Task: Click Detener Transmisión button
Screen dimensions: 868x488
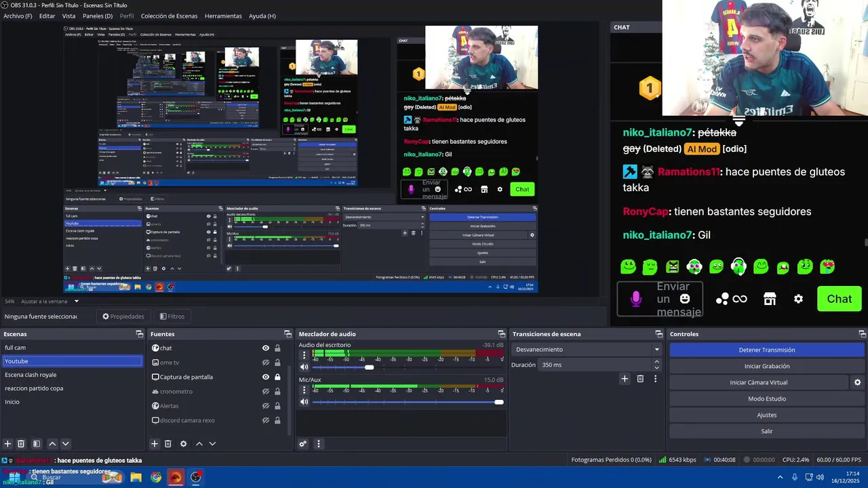Action: 767,350
